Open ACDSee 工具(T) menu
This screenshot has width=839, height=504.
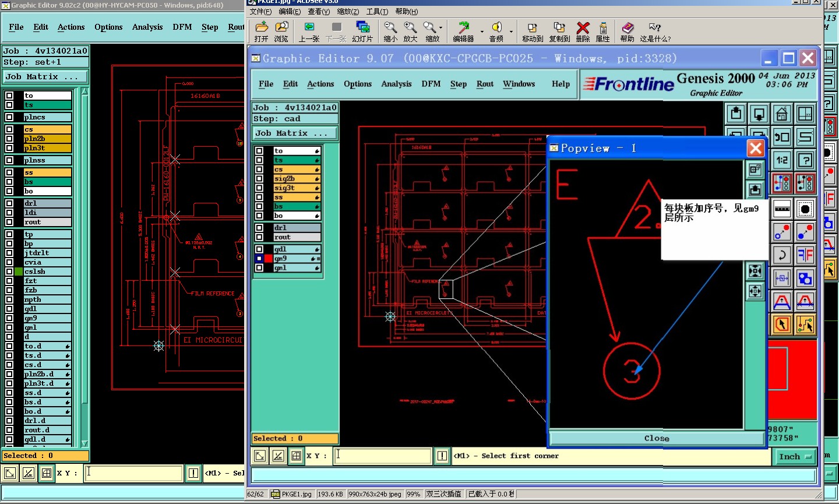(x=377, y=12)
